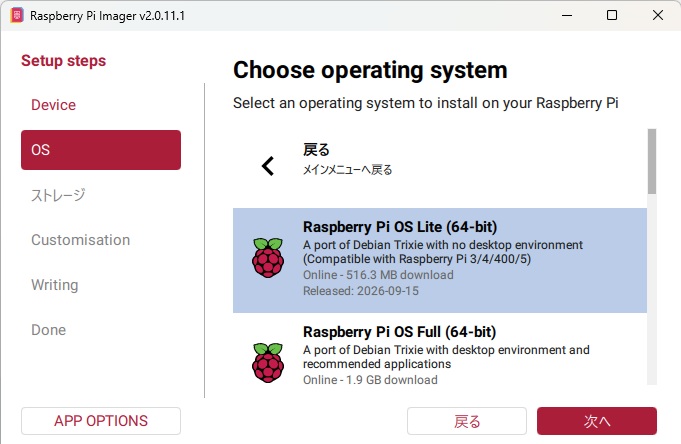Close the Raspberry Pi Imager window

click(658, 16)
